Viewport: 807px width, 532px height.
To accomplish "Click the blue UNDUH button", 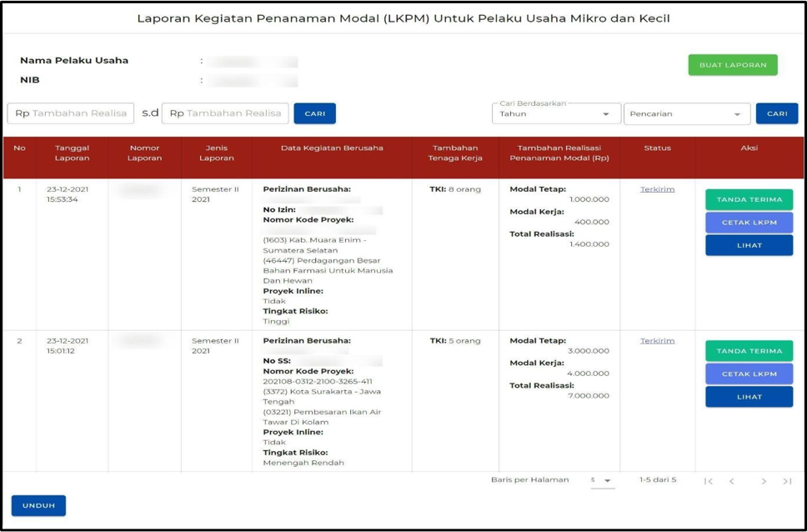I will 38,505.
